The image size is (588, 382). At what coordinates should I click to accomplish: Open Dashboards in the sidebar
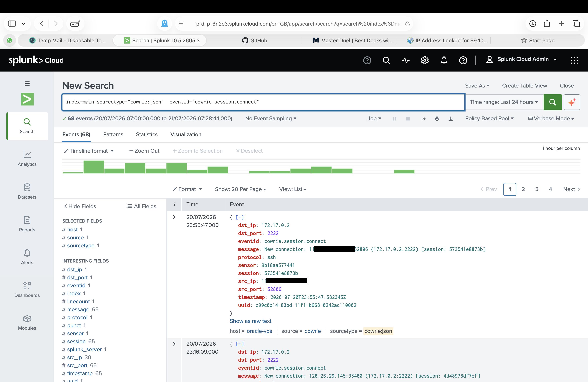(x=27, y=290)
